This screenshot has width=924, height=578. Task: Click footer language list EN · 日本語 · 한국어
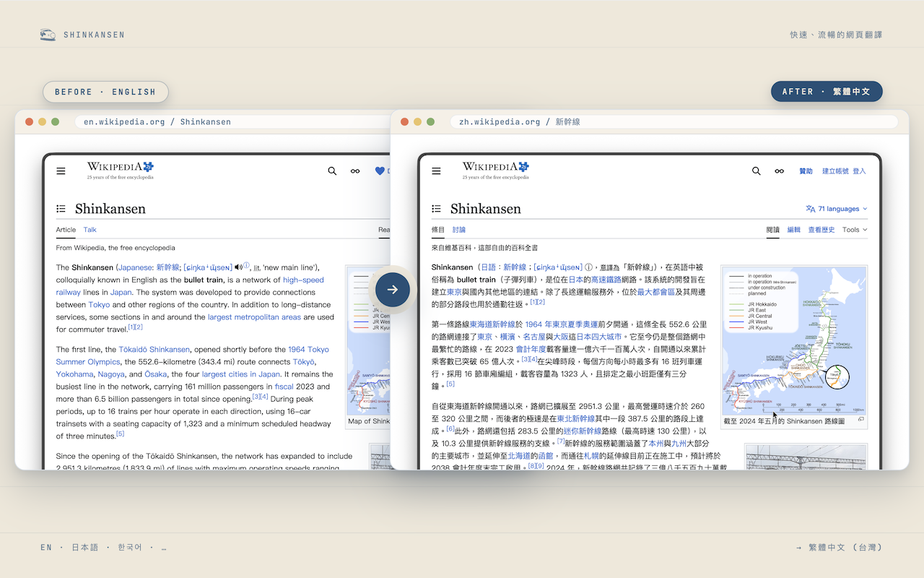pyautogui.click(x=103, y=548)
